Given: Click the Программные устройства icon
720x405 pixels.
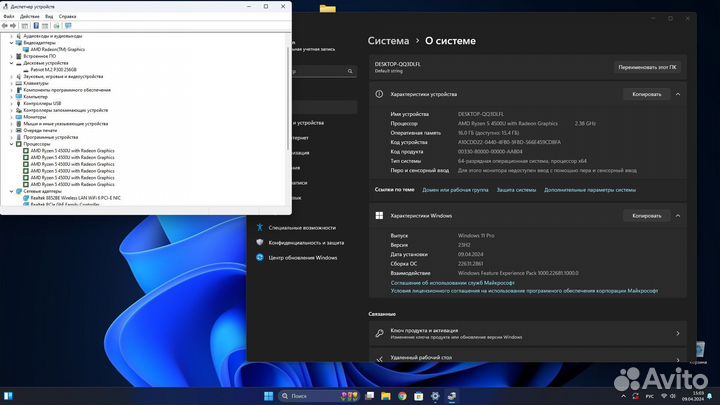Looking at the screenshot, I should pos(19,137).
